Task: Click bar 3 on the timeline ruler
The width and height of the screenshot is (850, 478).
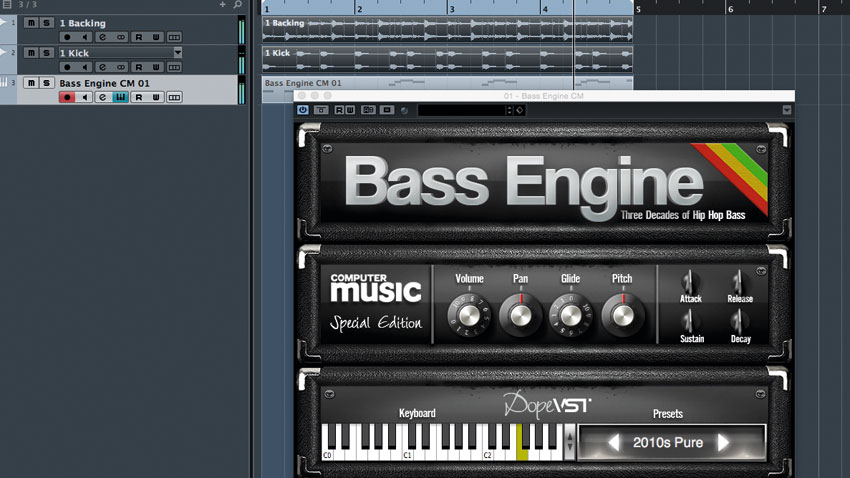Action: [452, 8]
